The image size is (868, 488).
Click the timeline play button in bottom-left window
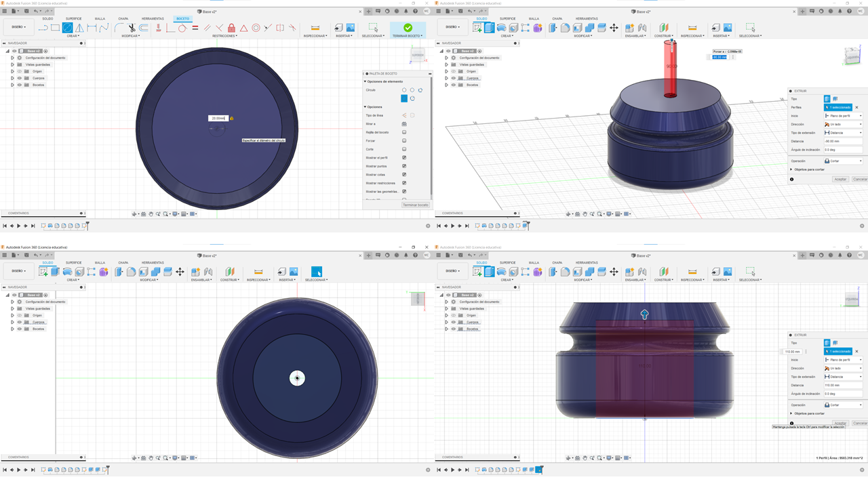click(18, 470)
